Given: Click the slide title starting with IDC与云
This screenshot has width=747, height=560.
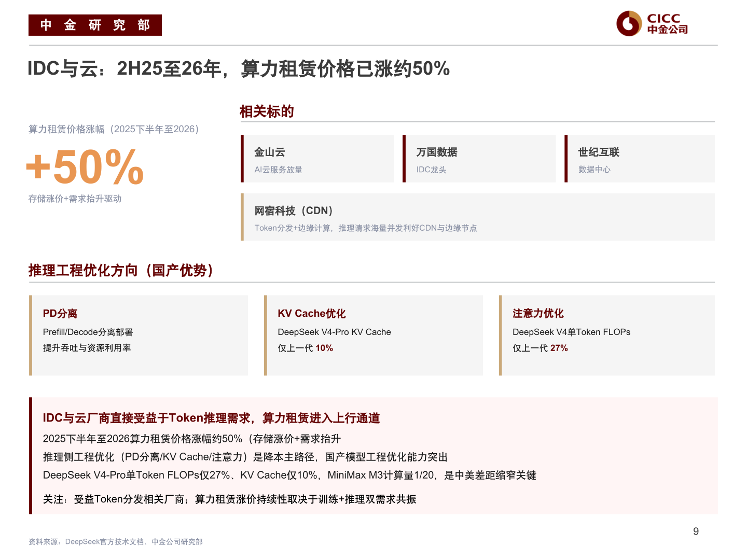Looking at the screenshot, I should point(239,68).
